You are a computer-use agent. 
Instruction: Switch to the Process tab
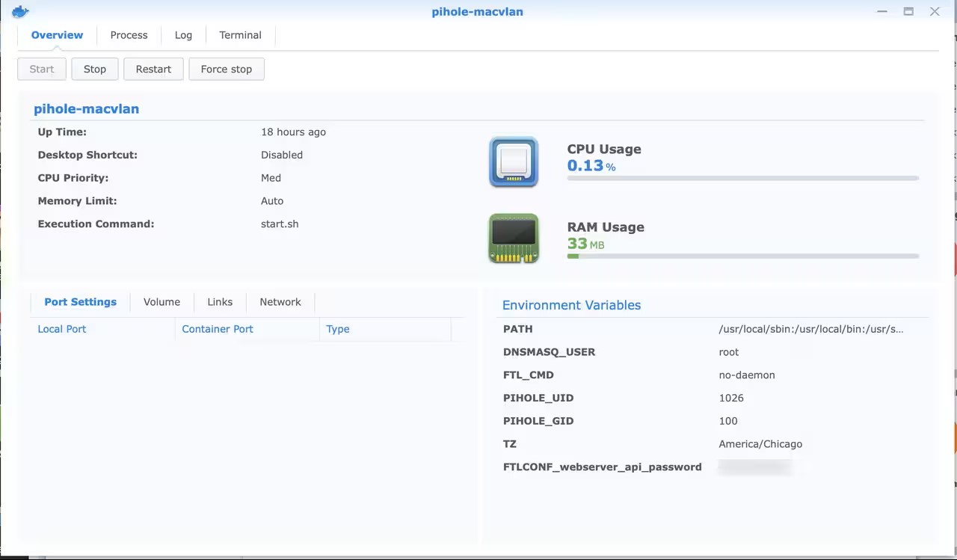coord(129,35)
